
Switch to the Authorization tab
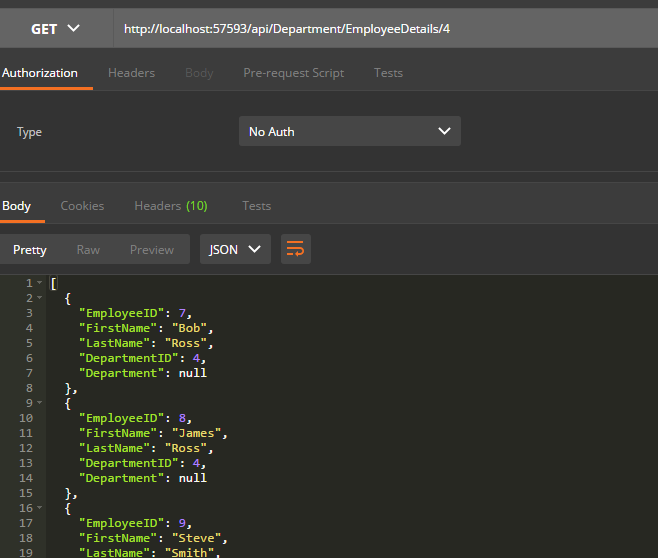point(40,73)
